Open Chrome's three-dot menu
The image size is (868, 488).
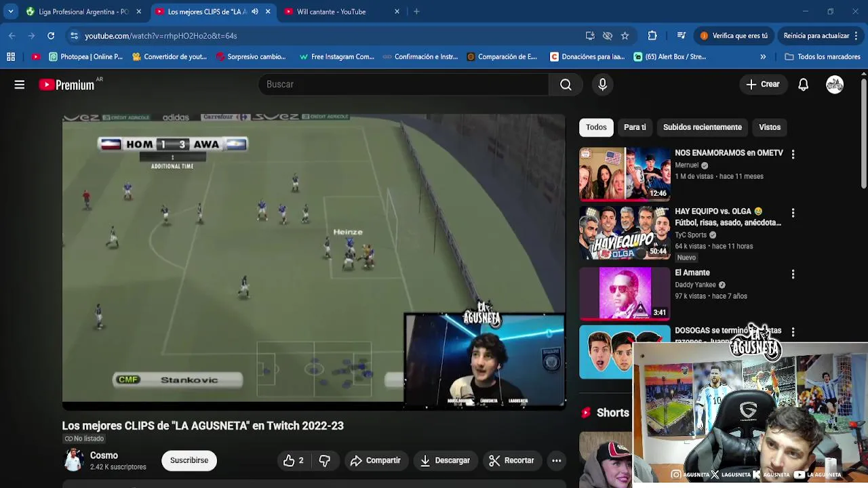click(x=856, y=35)
